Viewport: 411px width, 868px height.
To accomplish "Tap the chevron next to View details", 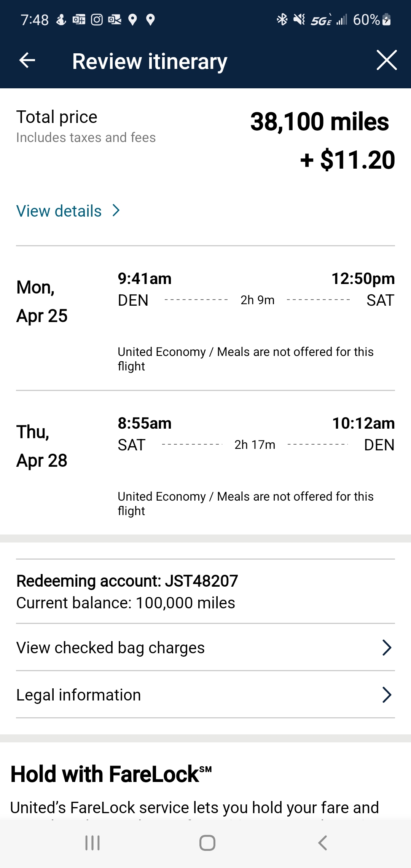I will coord(116,211).
